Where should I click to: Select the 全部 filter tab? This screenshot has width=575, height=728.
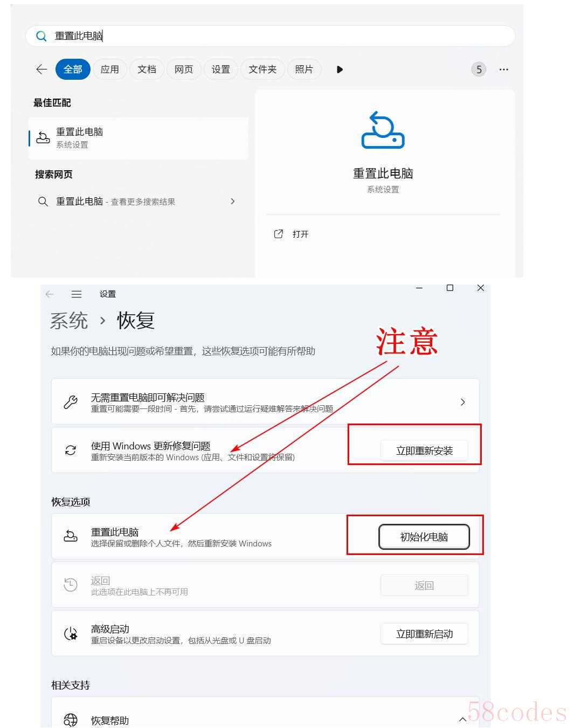73,70
